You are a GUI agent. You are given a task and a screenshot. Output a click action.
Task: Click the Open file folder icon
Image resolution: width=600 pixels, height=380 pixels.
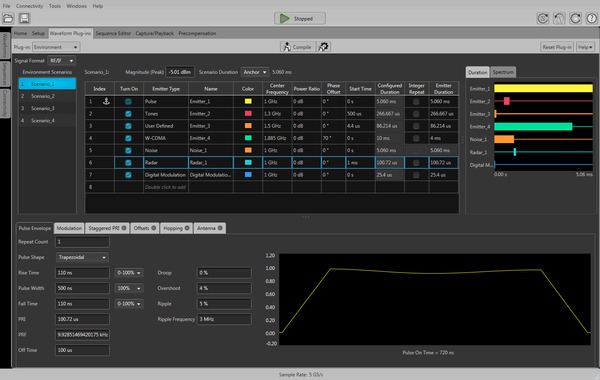pyautogui.click(x=8, y=18)
